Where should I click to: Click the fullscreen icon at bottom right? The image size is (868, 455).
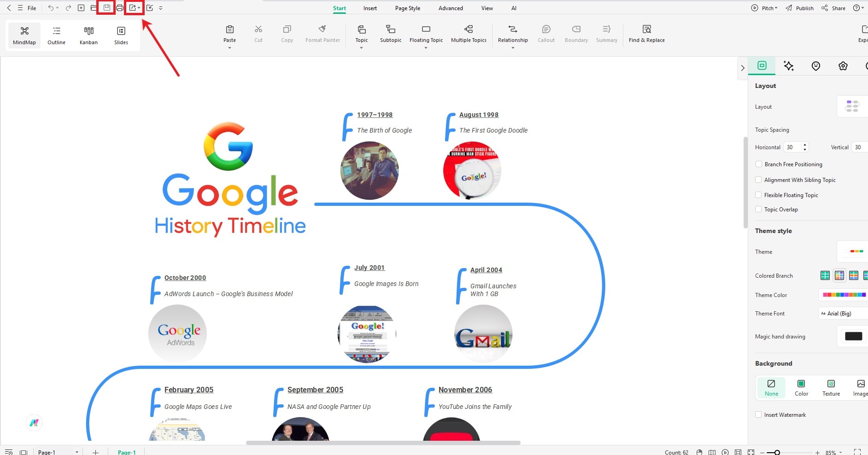pyautogui.click(x=857, y=452)
